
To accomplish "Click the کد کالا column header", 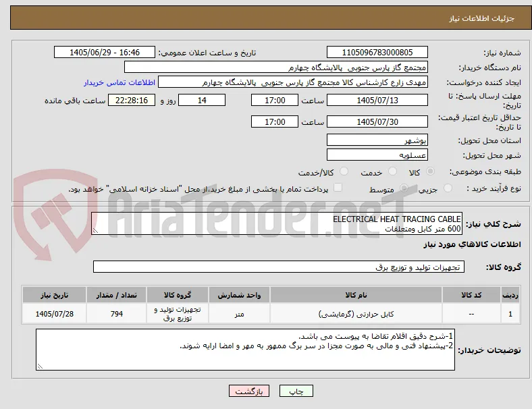I will 471,295.
